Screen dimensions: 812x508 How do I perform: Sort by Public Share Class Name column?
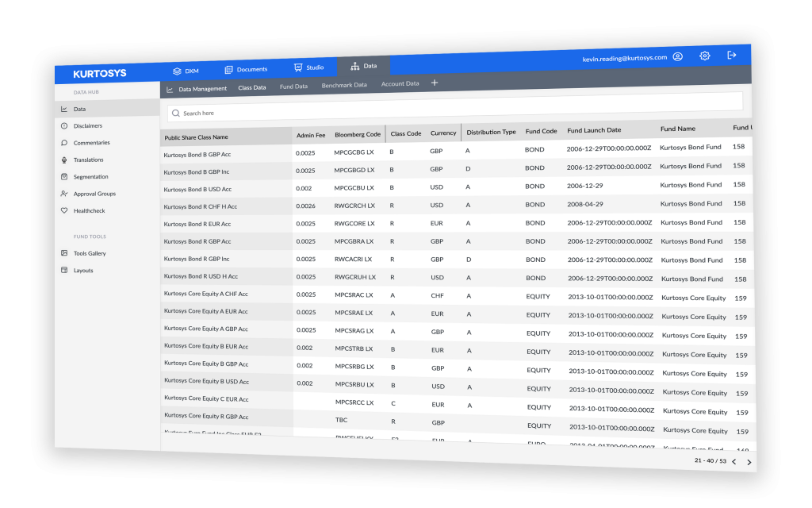(197, 137)
